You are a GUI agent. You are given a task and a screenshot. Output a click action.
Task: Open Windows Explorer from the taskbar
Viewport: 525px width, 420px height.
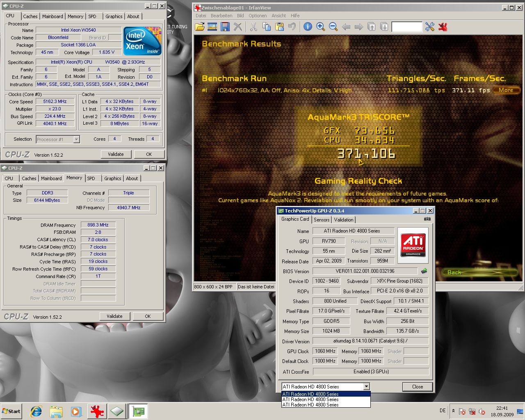pos(56,411)
